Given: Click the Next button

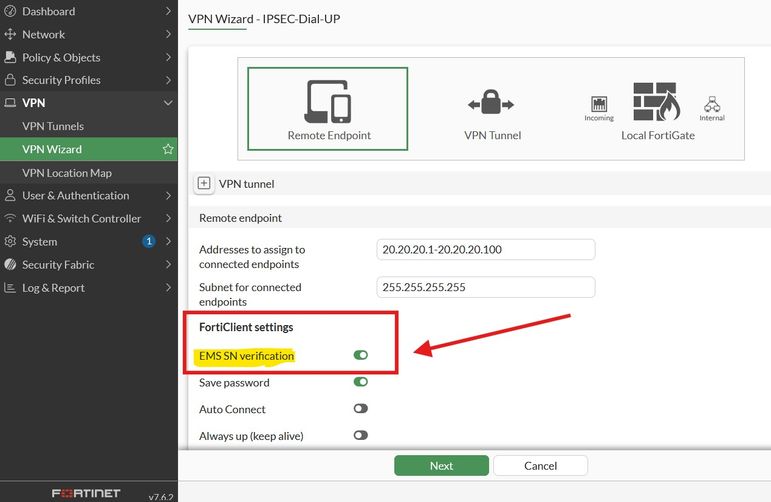Looking at the screenshot, I should 441,466.
